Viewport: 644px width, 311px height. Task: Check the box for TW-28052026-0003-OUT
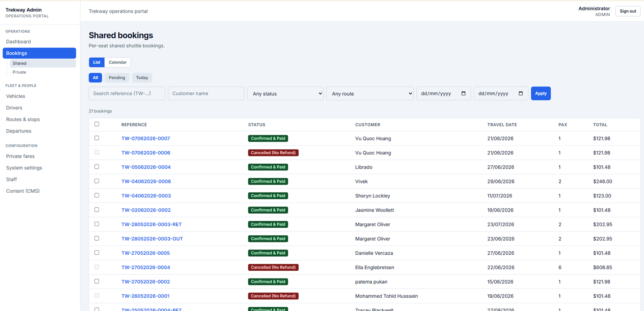97,238
